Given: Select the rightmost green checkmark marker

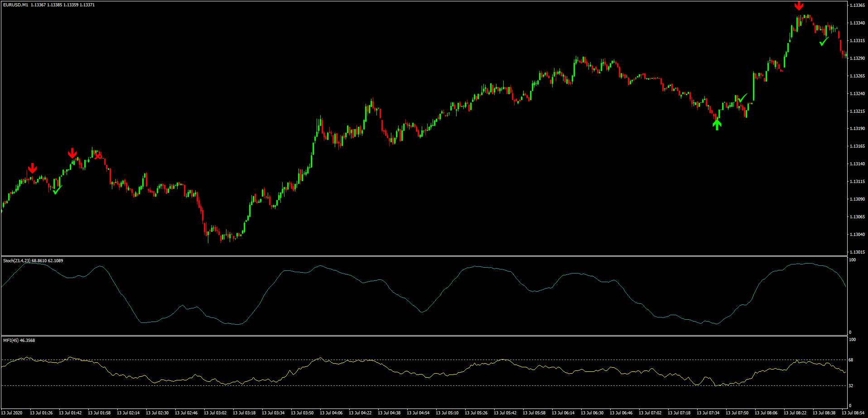Looking at the screenshot, I should tap(824, 41).
